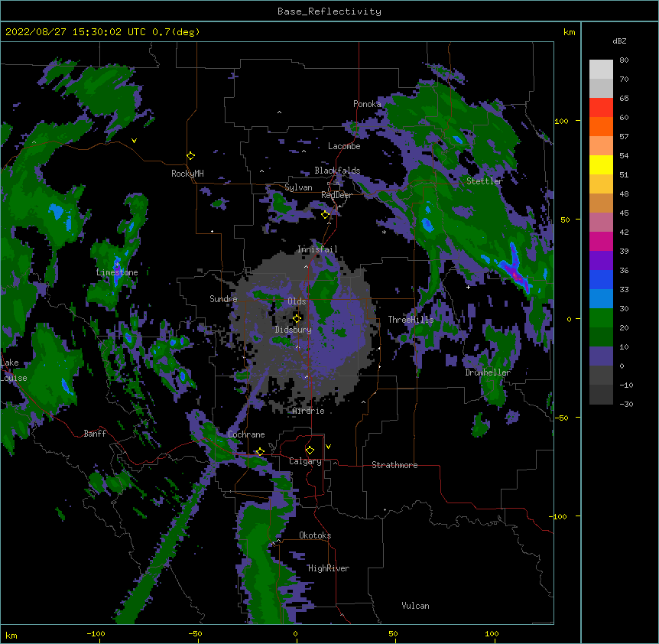Click the yellow diamond marker below RedDeer
Image resolution: width=659 pixels, height=644 pixels.
(326, 215)
